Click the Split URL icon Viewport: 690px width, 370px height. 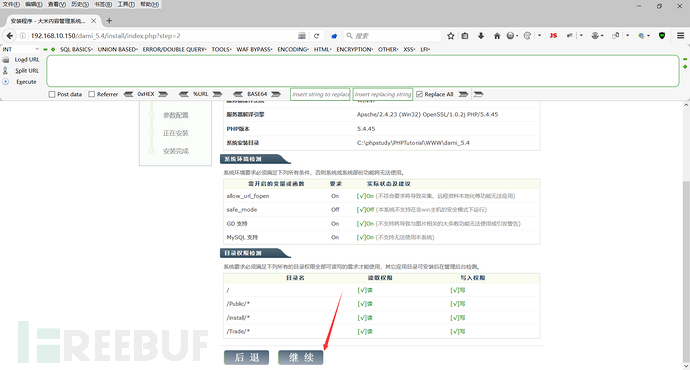(x=6, y=70)
